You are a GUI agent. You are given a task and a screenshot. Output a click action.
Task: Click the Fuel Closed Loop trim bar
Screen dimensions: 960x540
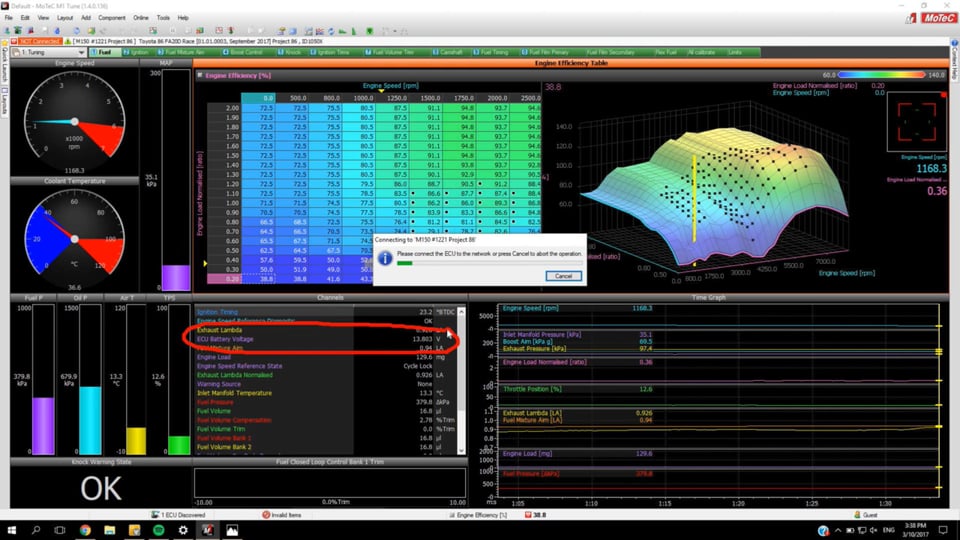(x=330, y=483)
